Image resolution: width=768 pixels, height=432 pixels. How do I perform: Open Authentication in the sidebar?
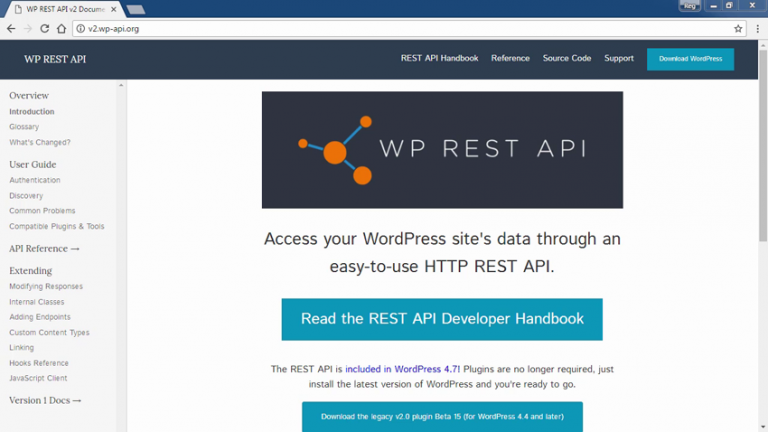[x=35, y=180]
